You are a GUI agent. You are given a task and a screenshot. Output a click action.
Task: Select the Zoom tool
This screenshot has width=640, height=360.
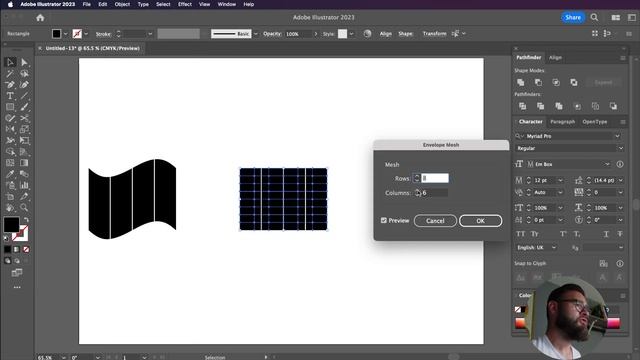(x=24, y=207)
